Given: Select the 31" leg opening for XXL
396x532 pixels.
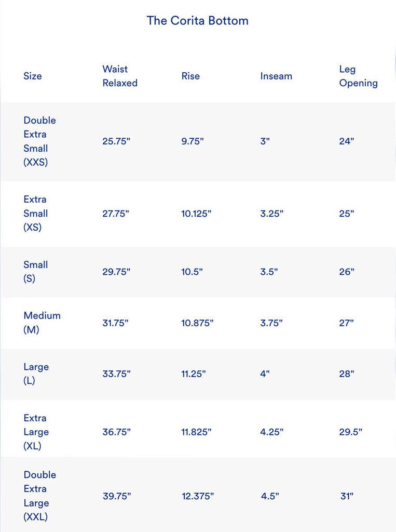Looking at the screenshot, I should tap(347, 496).
